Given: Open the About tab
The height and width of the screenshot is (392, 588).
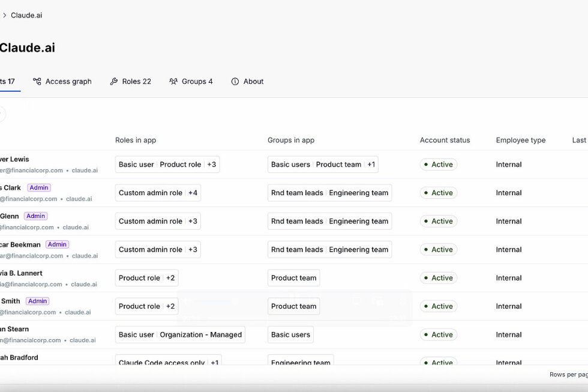Looking at the screenshot, I should coord(247,82).
